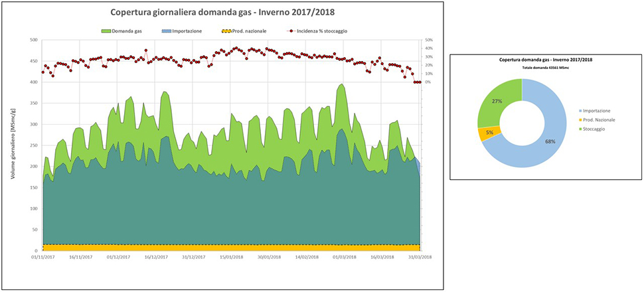Click the 250 label on the volume axis
The width and height of the screenshot is (644, 292).
coord(34,145)
